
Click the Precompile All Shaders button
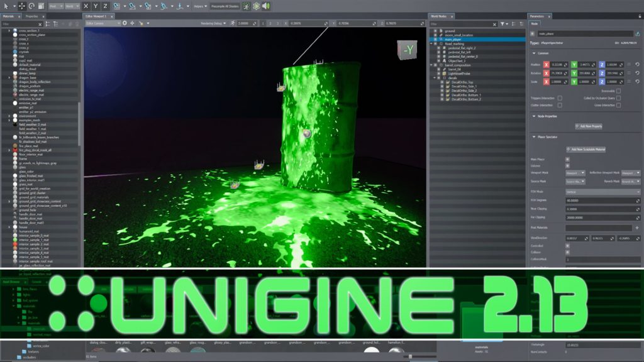point(225,6)
